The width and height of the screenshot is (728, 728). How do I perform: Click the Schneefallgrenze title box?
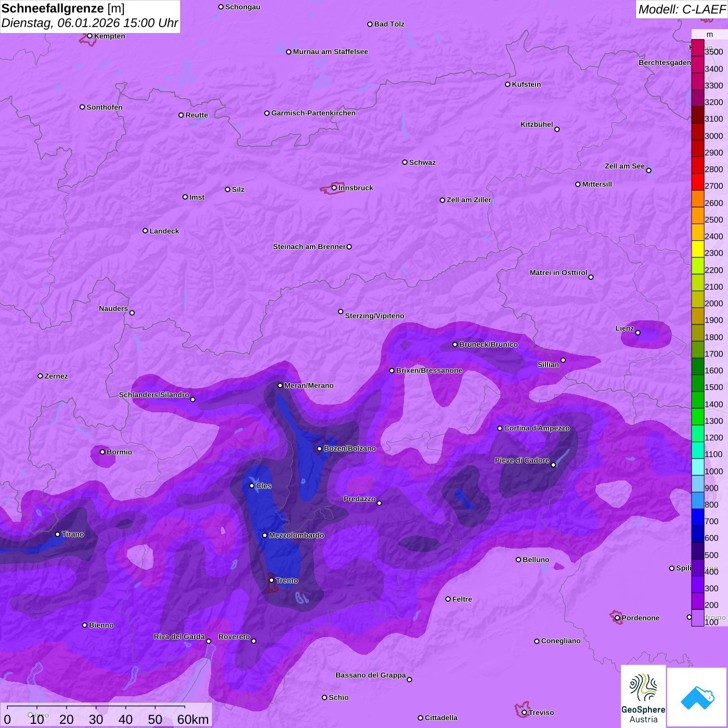(x=90, y=16)
